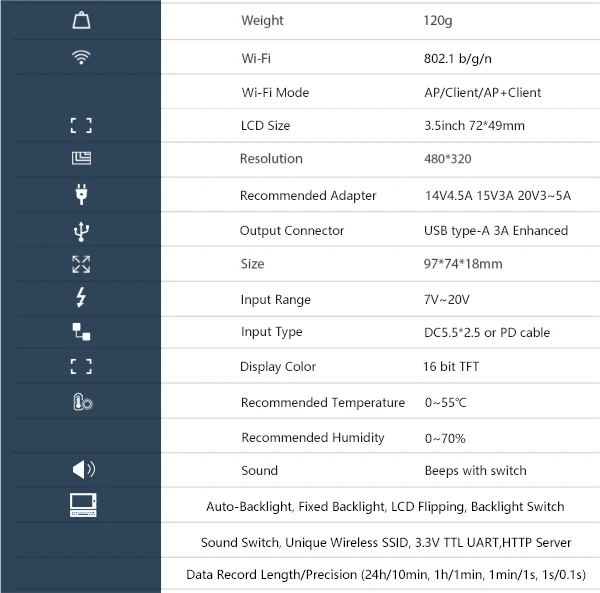Select the '16 bit TFT' value
The width and height of the screenshot is (600, 593).
click(451, 367)
